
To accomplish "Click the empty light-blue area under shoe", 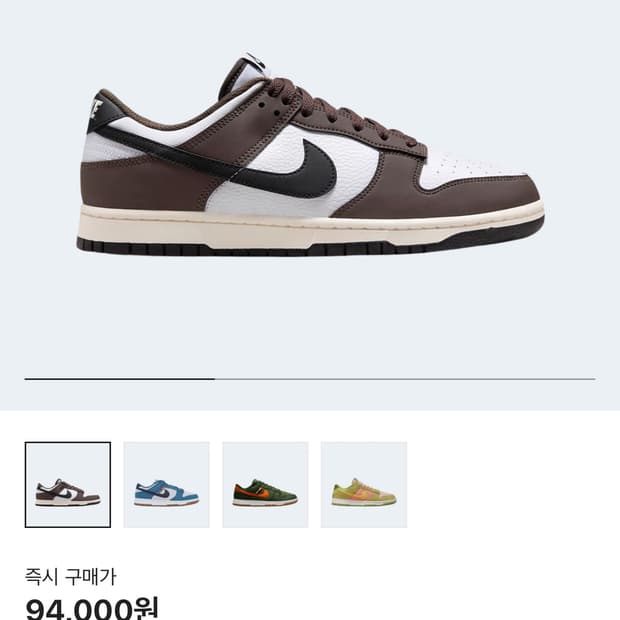I will tap(310, 316).
